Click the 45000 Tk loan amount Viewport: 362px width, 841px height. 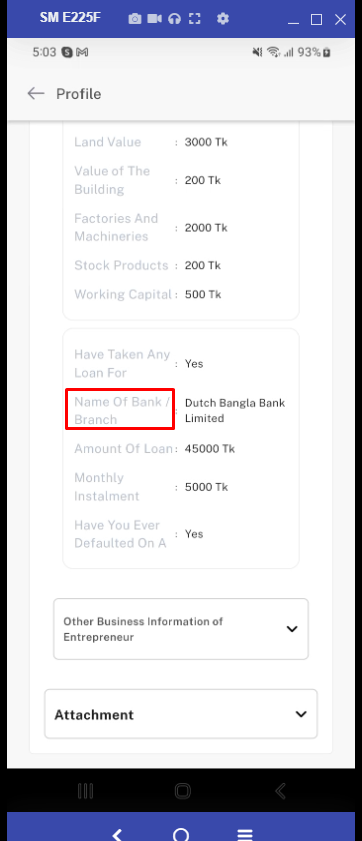[210, 449]
